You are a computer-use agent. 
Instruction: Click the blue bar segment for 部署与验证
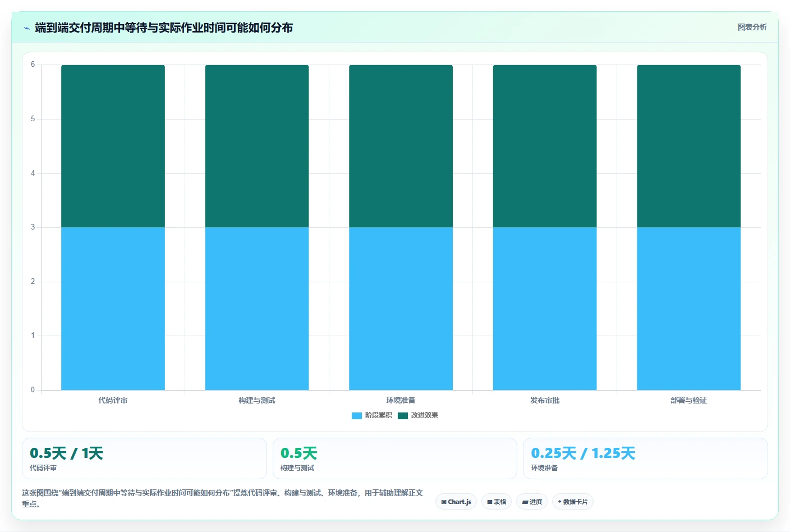point(688,309)
